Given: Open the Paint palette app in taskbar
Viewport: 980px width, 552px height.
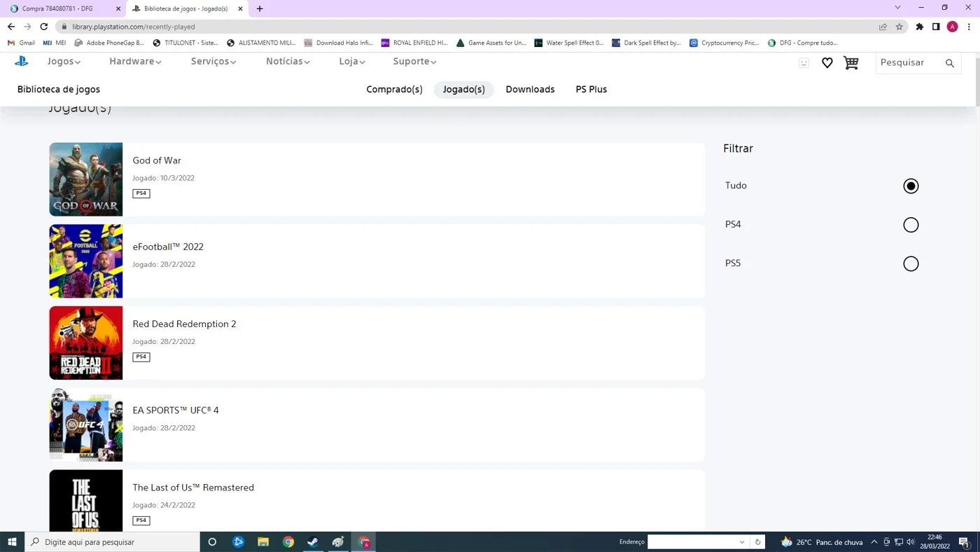Looking at the screenshot, I should pyautogui.click(x=338, y=541).
